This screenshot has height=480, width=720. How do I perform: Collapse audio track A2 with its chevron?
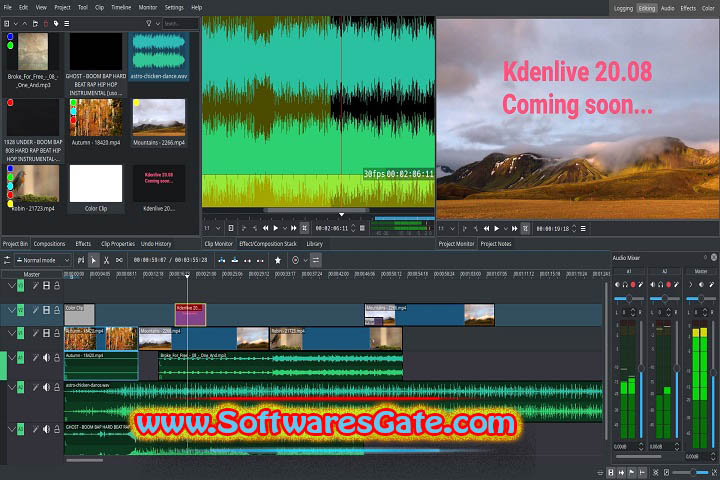coord(11,387)
